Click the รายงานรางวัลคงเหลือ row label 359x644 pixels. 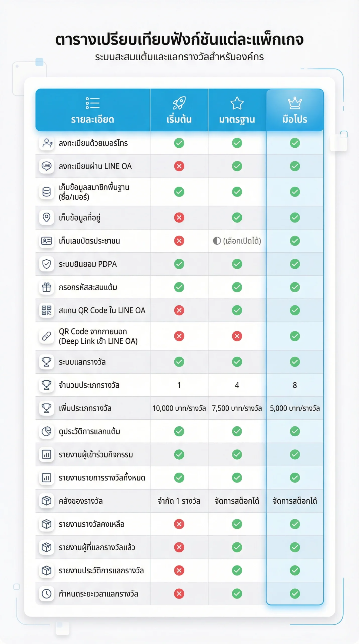point(91,524)
